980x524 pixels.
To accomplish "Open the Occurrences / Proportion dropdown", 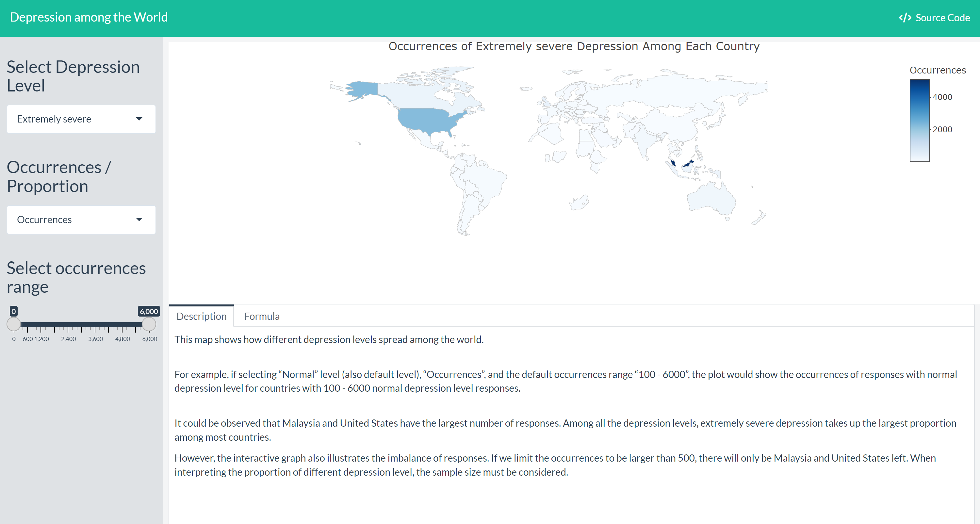I will [81, 220].
